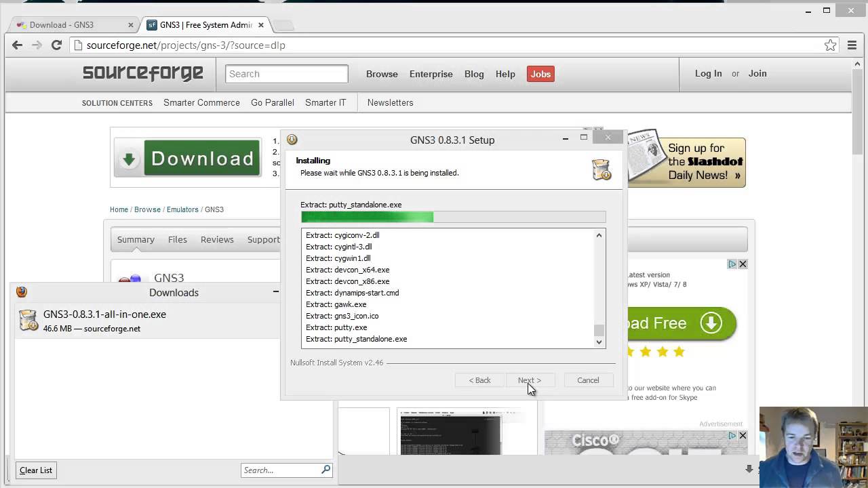Viewport: 868px width, 488px height.
Task: Click installer package icon in Setup header
Action: [601, 169]
